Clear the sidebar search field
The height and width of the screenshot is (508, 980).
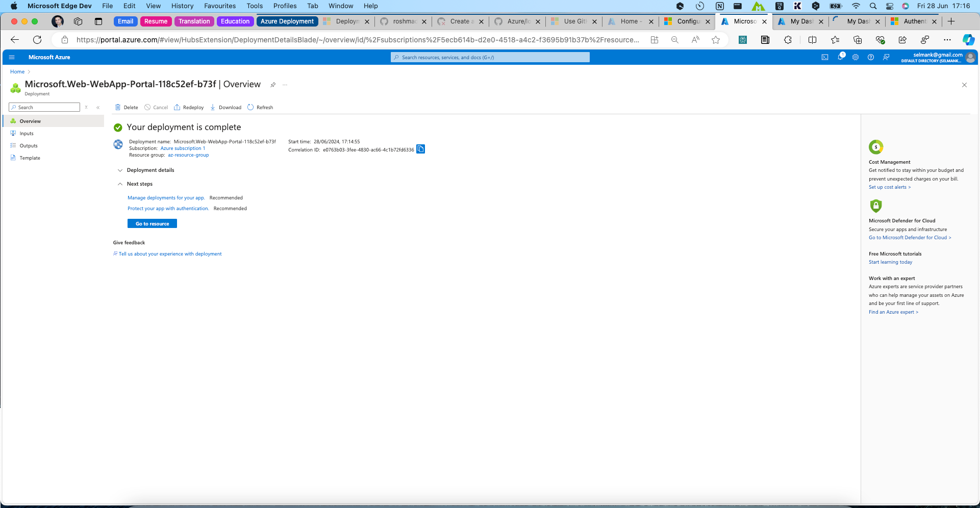86,108
